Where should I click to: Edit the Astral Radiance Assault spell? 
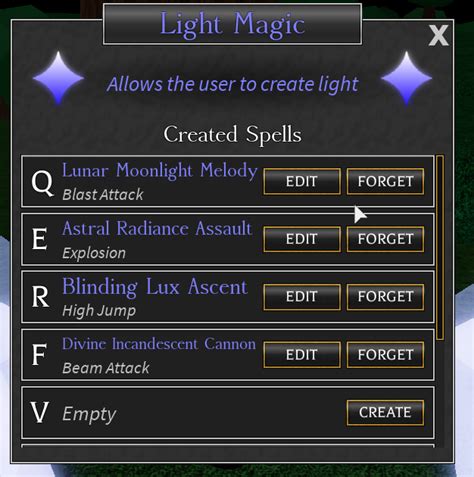[x=302, y=239]
